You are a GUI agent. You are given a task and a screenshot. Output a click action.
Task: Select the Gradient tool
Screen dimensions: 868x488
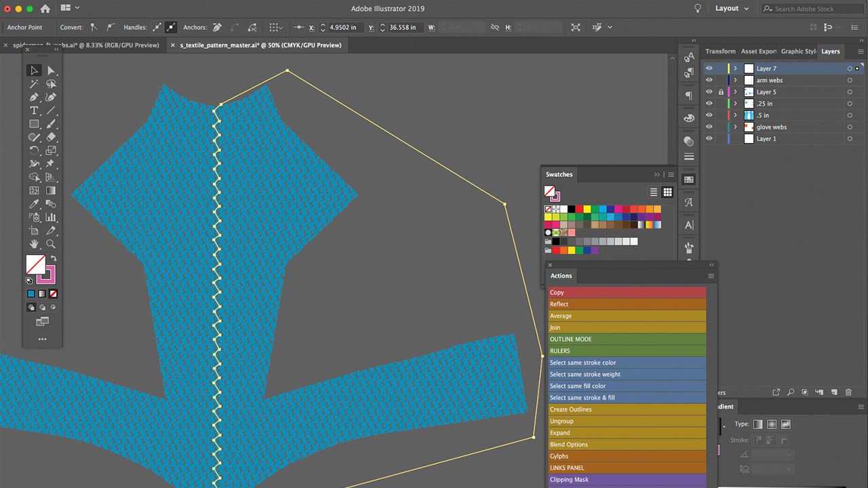coord(51,190)
